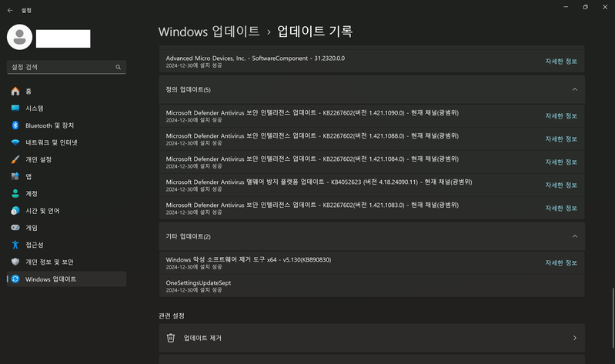Screen dimensions: 615x364
Task: Select 접근성 in the sidebar
Action: tap(66, 245)
